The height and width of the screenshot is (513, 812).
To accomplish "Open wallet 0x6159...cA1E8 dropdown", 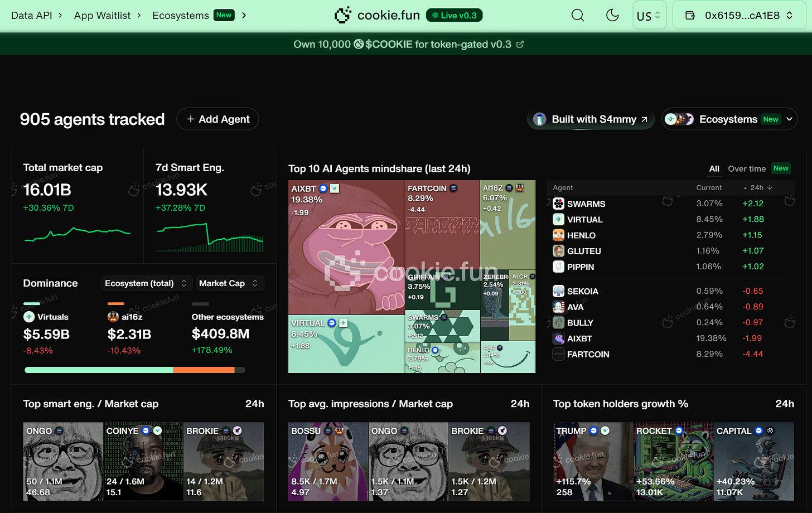I will pyautogui.click(x=739, y=16).
